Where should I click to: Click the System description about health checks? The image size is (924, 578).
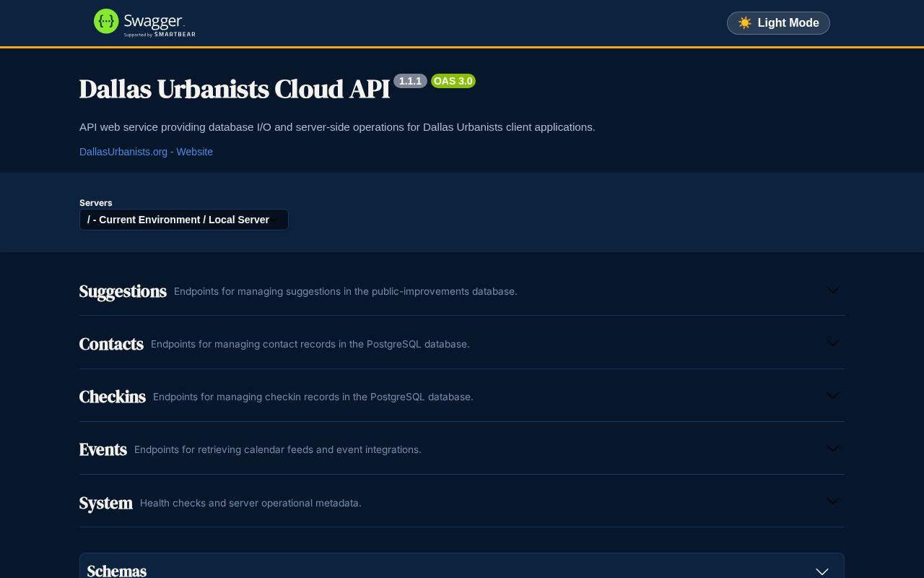[250, 503]
